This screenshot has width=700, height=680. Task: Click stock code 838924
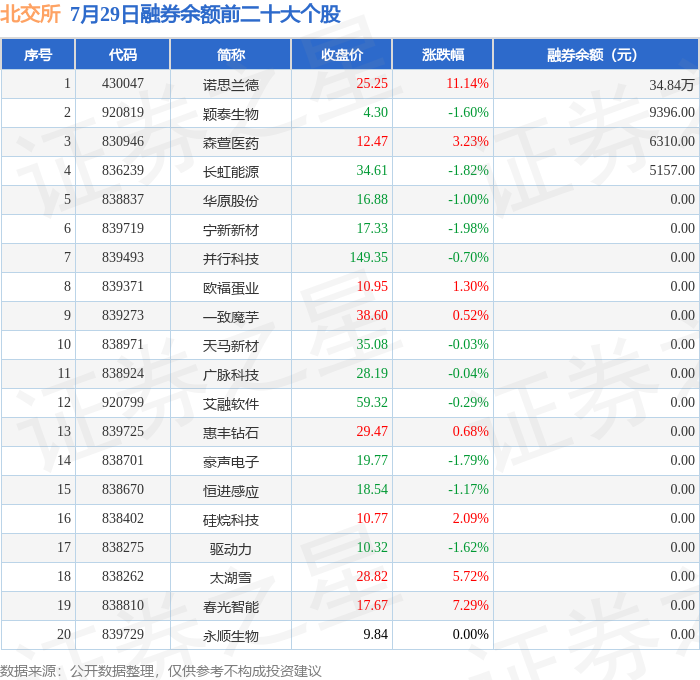123,374
